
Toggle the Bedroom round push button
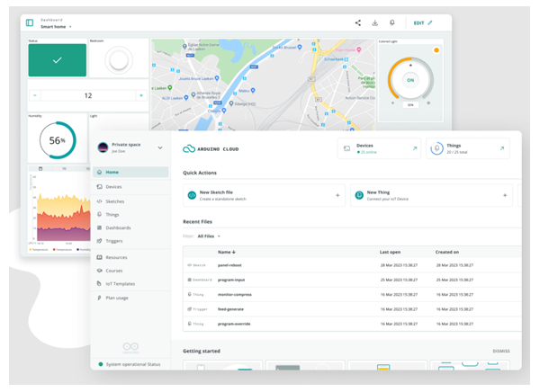(x=117, y=60)
